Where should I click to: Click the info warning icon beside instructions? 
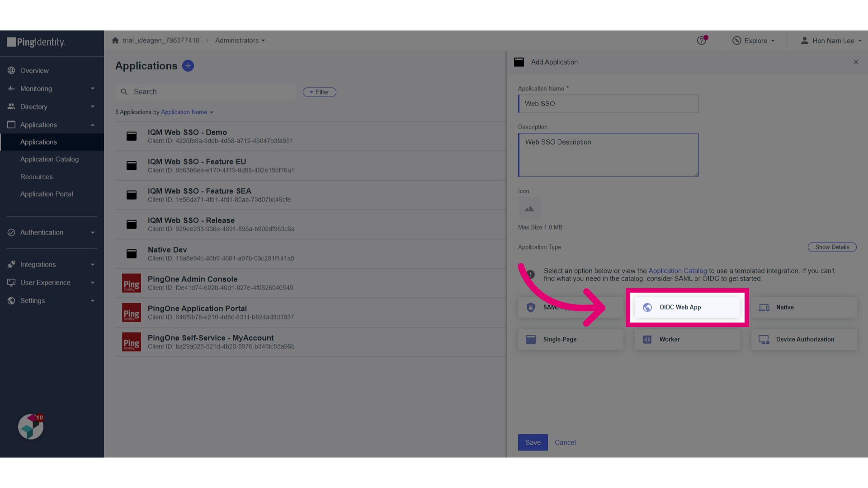pos(531,274)
